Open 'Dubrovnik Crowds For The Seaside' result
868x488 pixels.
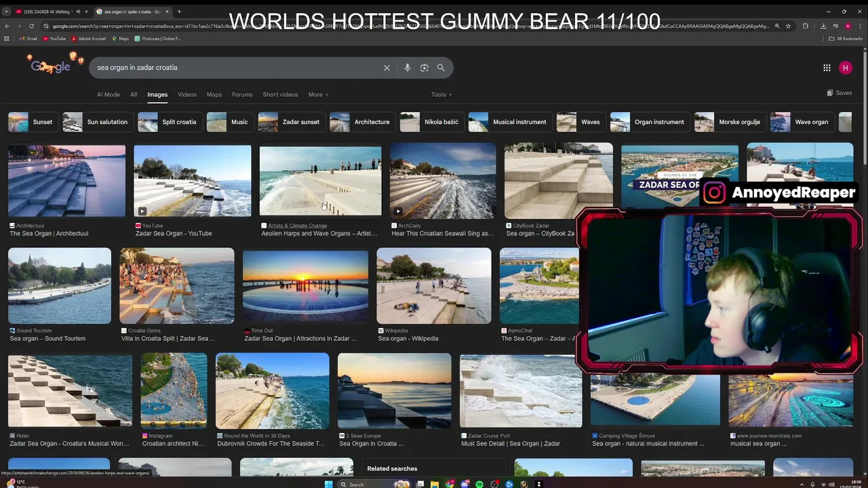tap(271, 444)
